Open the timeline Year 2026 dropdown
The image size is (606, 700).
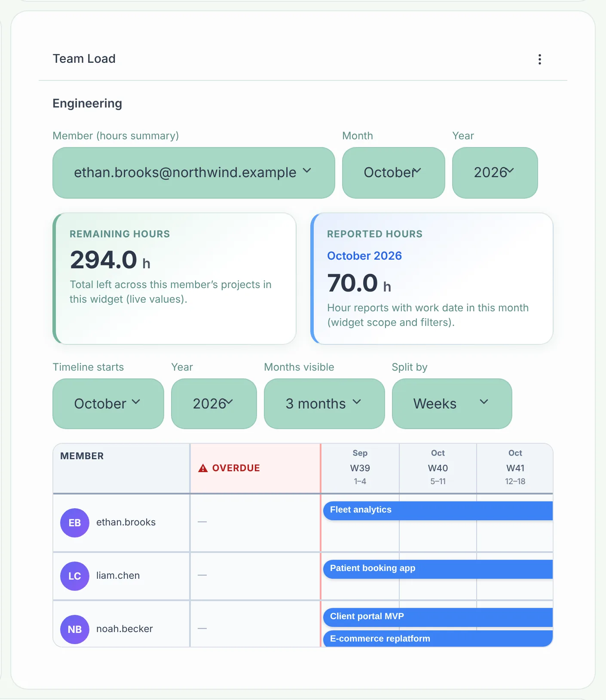214,404
